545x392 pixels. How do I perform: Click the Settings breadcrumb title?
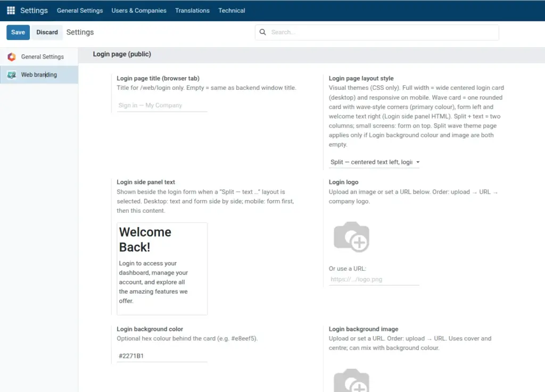point(80,32)
